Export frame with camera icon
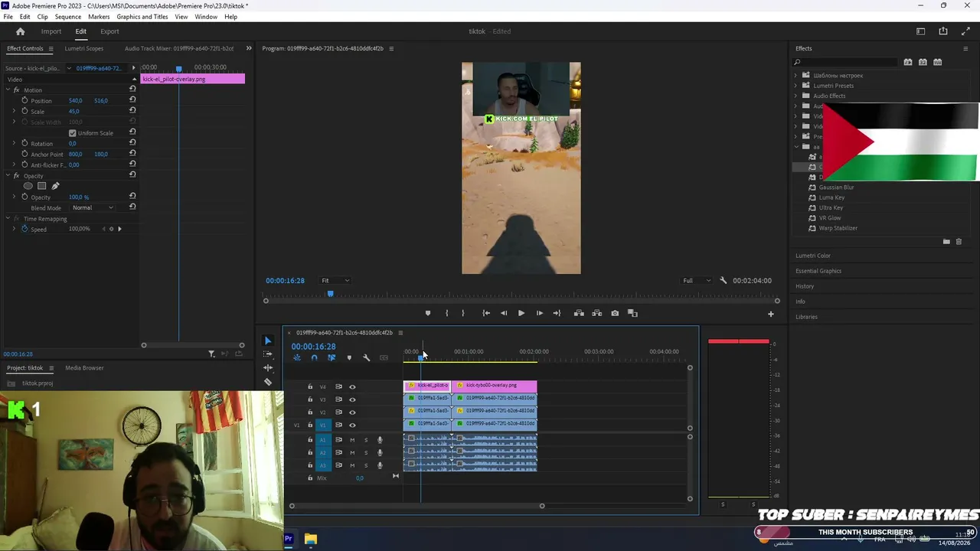Viewport: 980px width, 551px height. pyautogui.click(x=615, y=313)
